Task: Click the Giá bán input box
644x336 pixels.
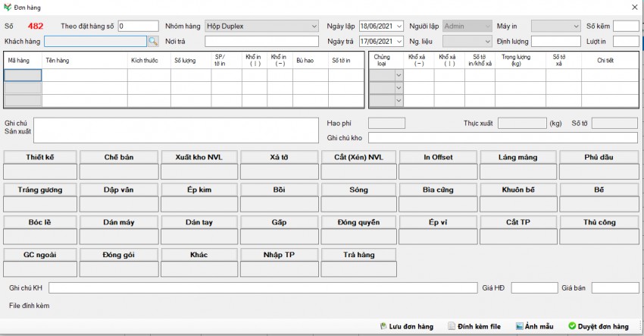Action: (x=614, y=288)
